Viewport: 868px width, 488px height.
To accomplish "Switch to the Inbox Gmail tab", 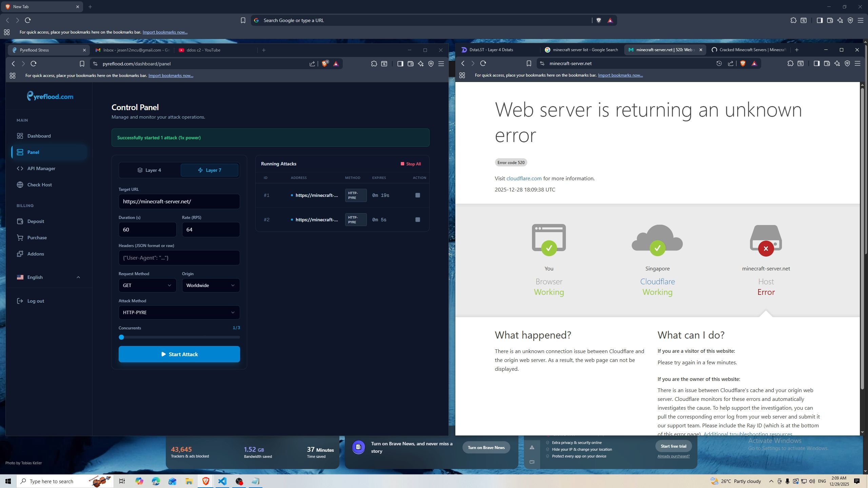I will (x=132, y=50).
